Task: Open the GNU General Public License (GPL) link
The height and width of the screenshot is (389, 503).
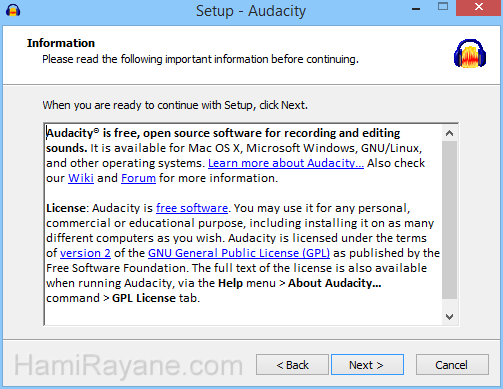Action: (239, 253)
